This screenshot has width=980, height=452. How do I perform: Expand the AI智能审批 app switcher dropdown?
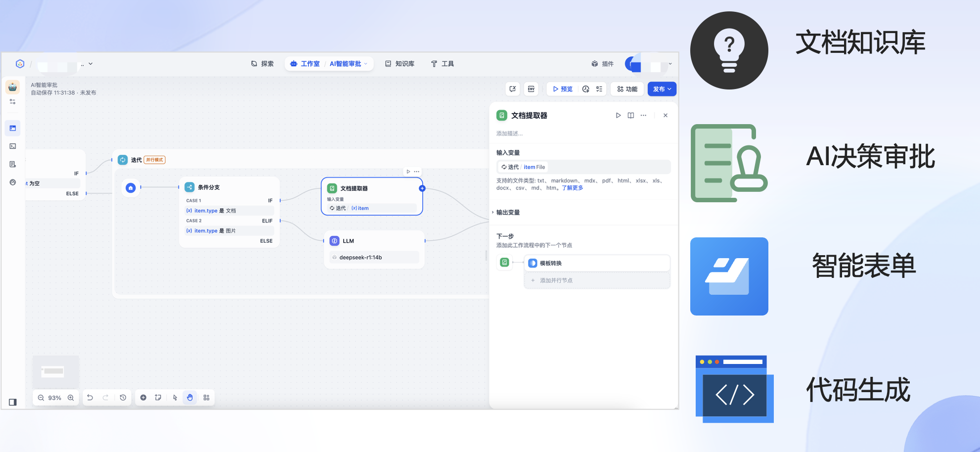(x=349, y=64)
